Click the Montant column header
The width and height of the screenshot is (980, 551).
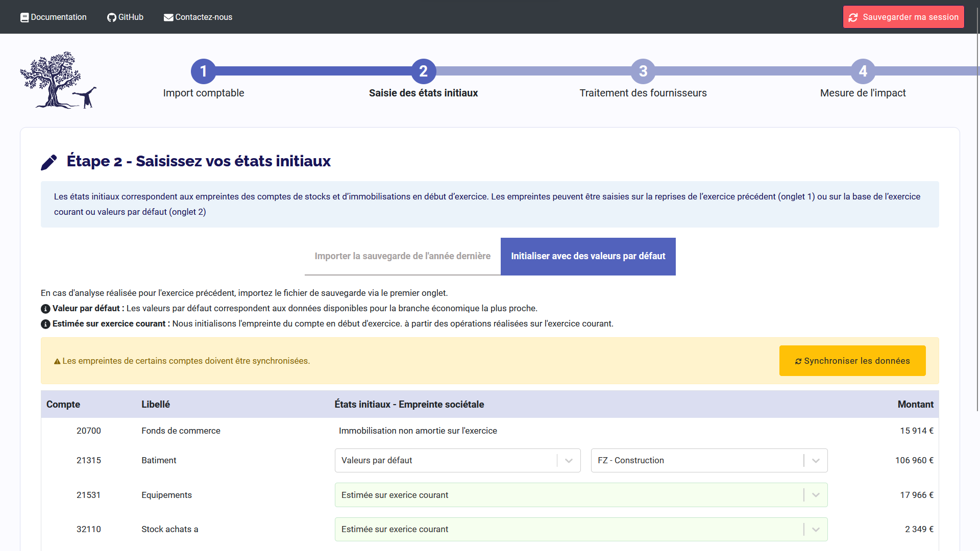click(x=916, y=405)
